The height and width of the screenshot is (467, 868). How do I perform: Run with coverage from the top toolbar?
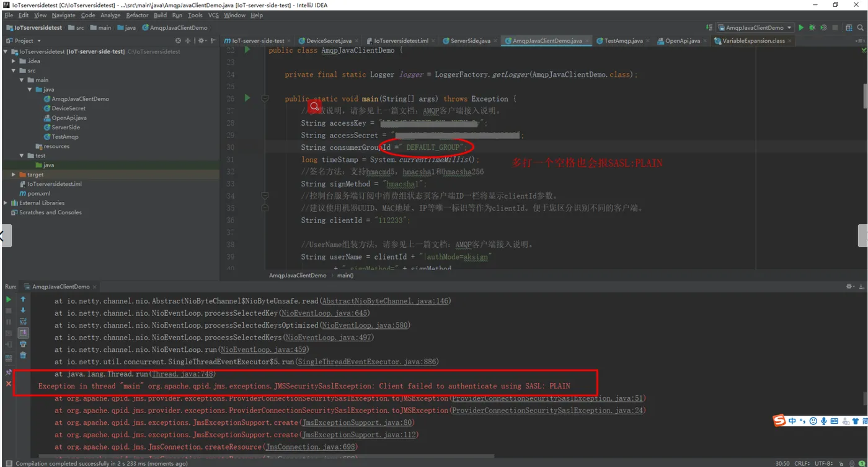coord(824,28)
